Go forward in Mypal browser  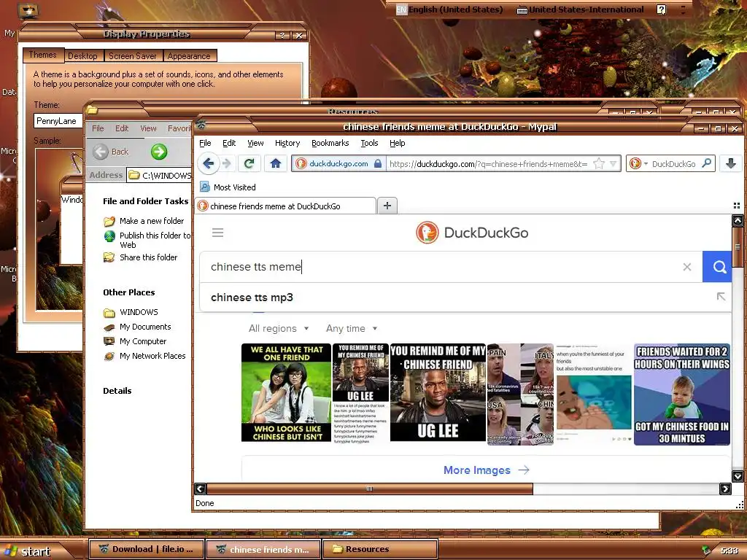tap(227, 164)
